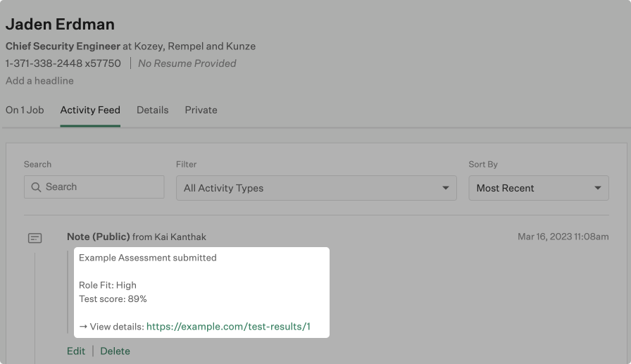Click the magnifying glass search icon
This screenshot has height=364, width=631.
click(x=36, y=187)
